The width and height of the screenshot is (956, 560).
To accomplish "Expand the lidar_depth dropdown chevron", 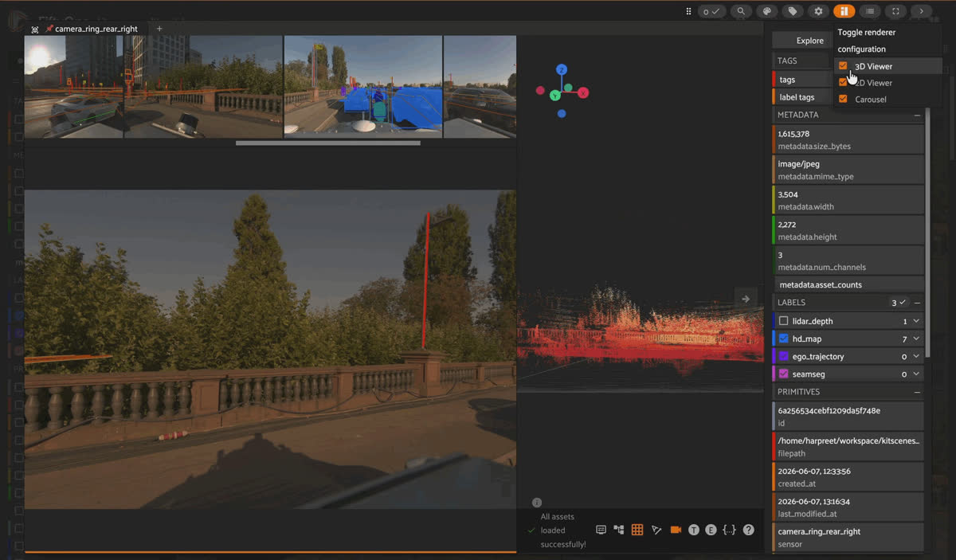I will [916, 321].
